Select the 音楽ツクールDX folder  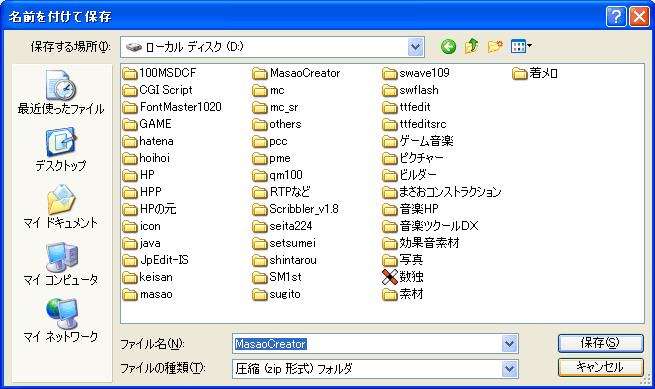[x=430, y=226]
